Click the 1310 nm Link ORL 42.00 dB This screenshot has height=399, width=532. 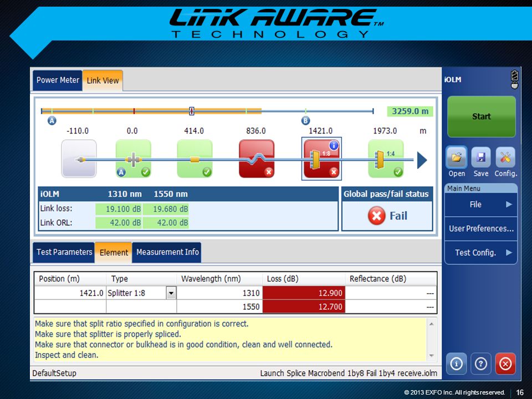[119, 223]
